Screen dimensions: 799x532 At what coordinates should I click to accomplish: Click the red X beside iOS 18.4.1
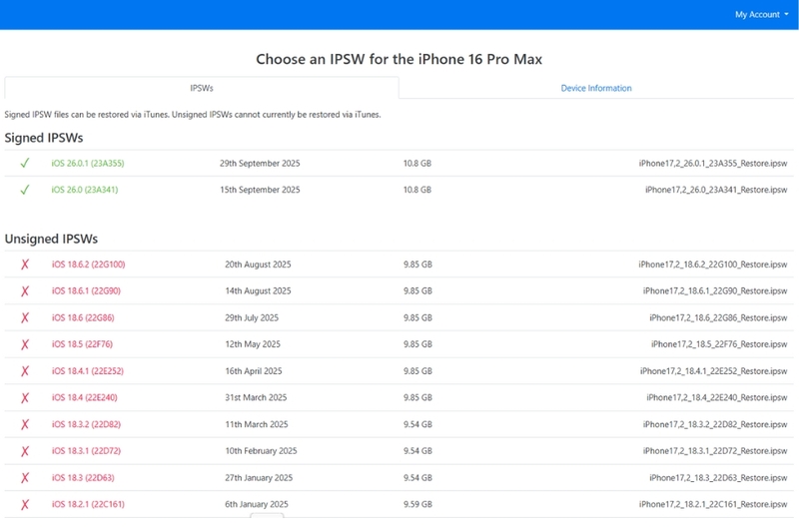25,371
